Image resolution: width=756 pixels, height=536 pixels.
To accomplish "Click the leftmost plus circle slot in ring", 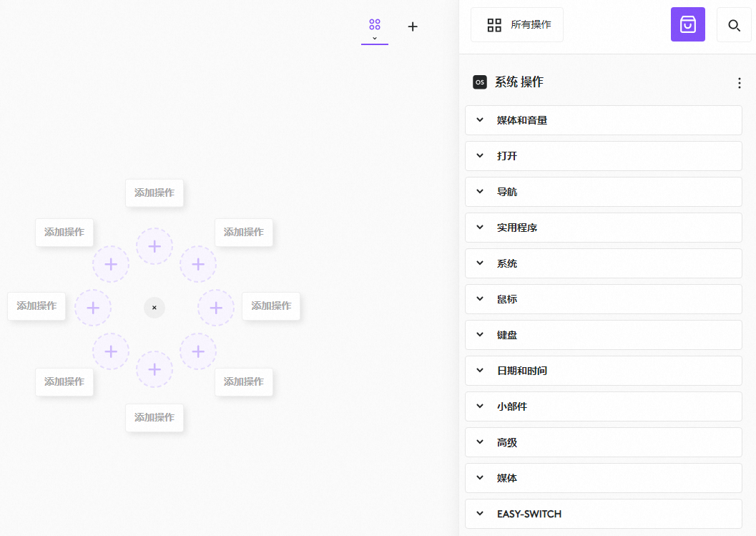I will [93, 308].
